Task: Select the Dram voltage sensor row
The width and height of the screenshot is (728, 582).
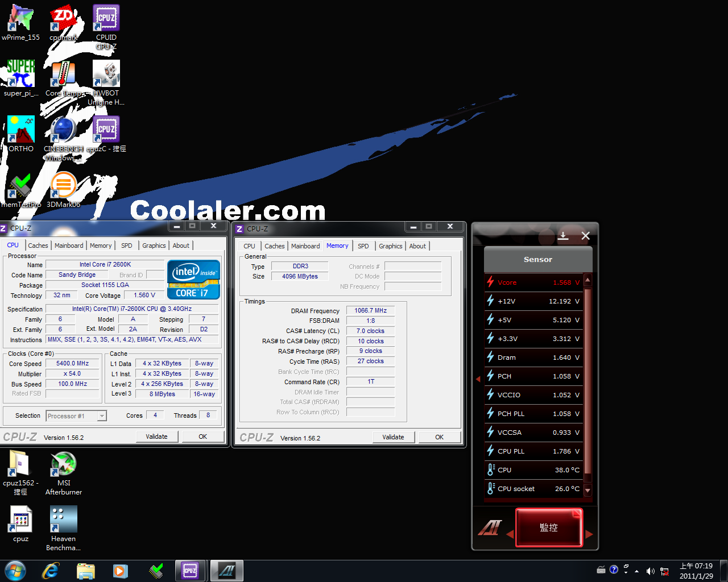Action: (x=533, y=357)
